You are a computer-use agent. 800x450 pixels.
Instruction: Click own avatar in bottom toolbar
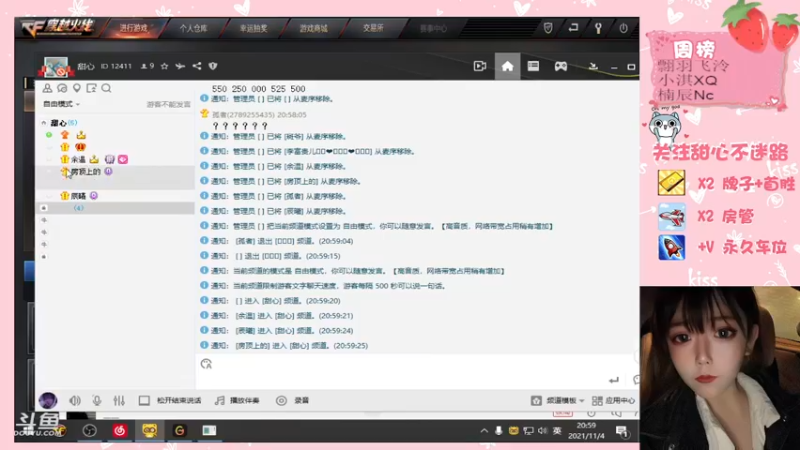[48, 401]
